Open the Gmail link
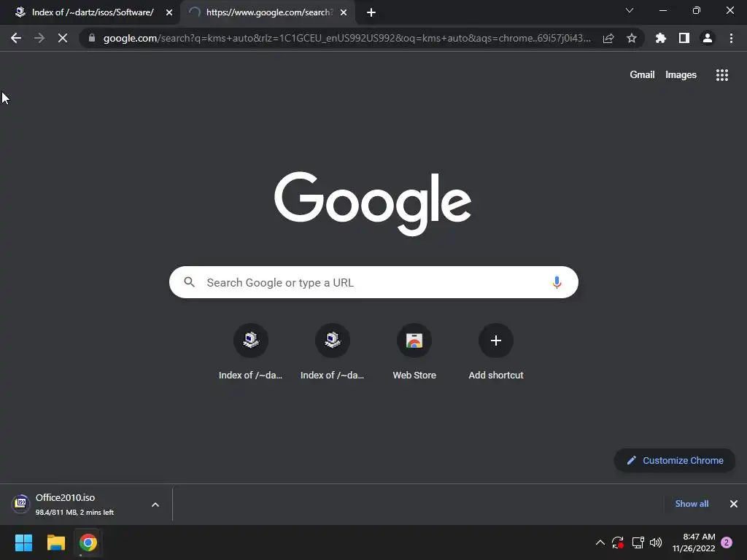The image size is (747, 560). click(642, 75)
